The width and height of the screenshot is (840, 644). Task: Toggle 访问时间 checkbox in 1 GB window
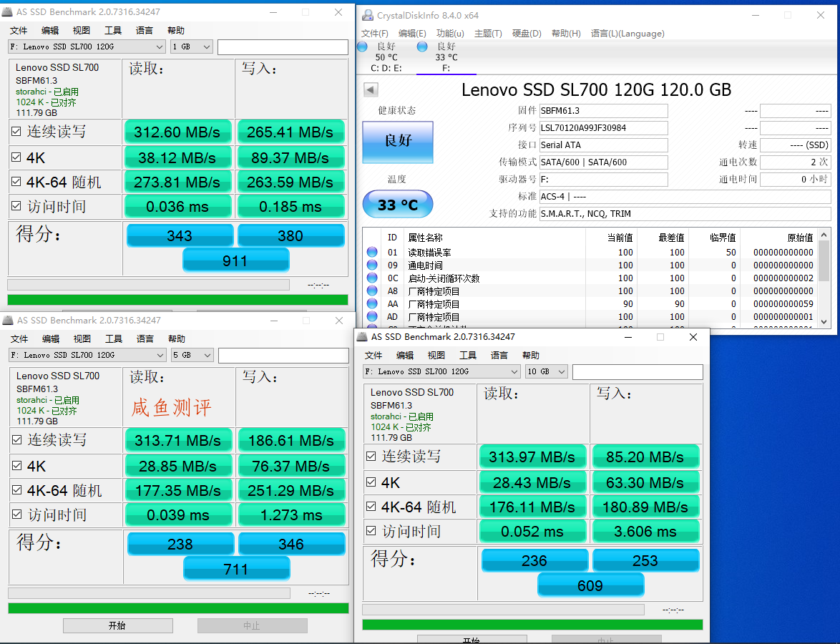pyautogui.click(x=16, y=206)
